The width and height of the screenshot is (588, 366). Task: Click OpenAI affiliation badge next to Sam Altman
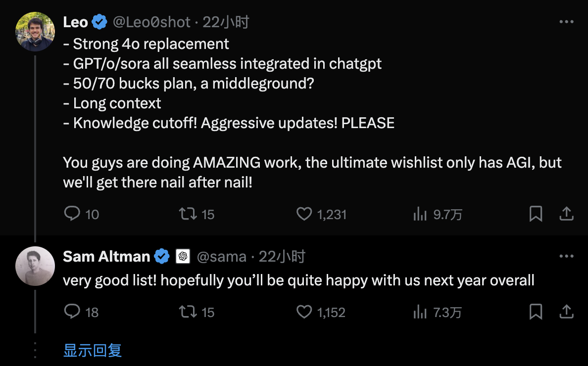tap(183, 257)
